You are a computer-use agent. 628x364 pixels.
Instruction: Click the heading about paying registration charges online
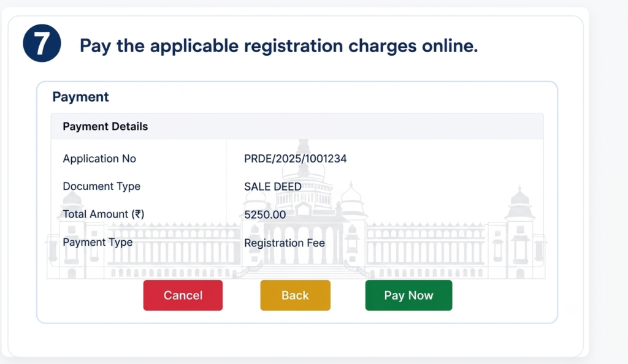click(279, 45)
